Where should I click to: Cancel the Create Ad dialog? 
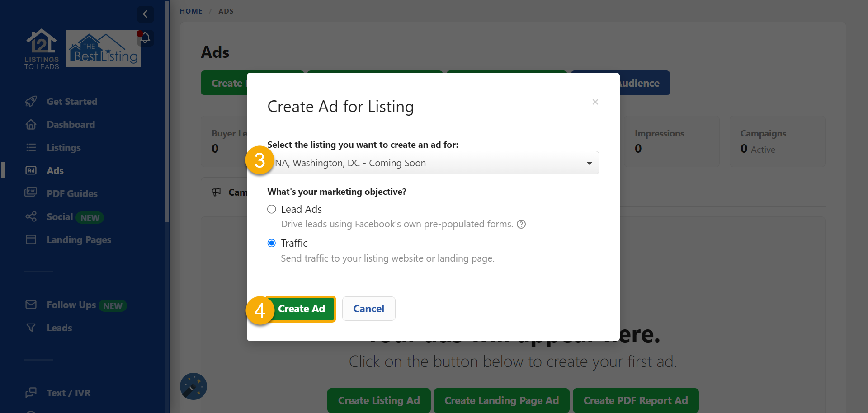click(368, 309)
